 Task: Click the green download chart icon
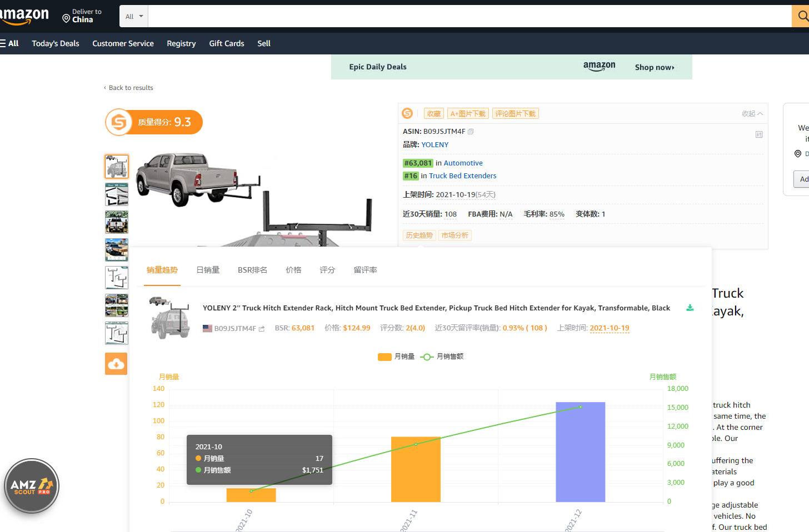(690, 308)
